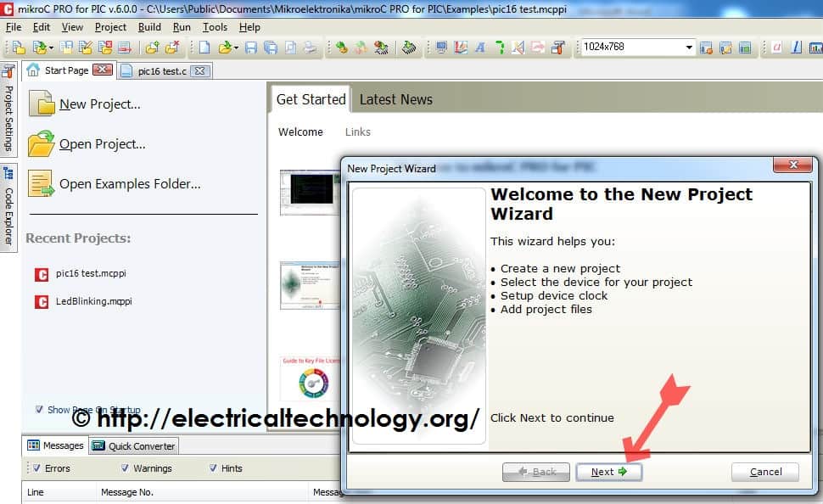This screenshot has width=823, height=504.
Task: Select the Get Started tab
Action: (311, 99)
